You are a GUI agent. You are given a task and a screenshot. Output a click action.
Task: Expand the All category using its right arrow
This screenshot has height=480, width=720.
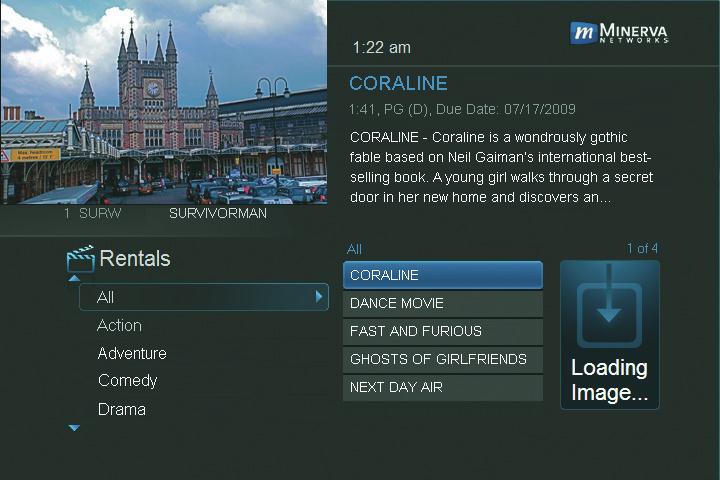pyautogui.click(x=319, y=297)
